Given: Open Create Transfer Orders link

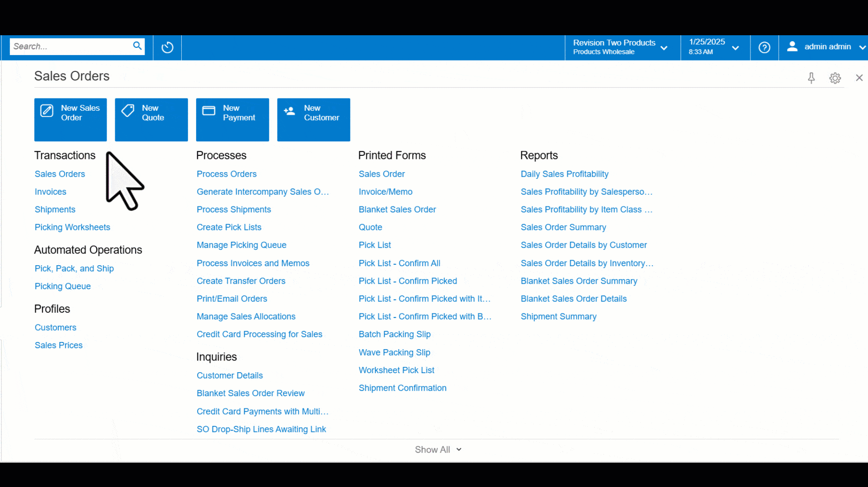Looking at the screenshot, I should (241, 281).
